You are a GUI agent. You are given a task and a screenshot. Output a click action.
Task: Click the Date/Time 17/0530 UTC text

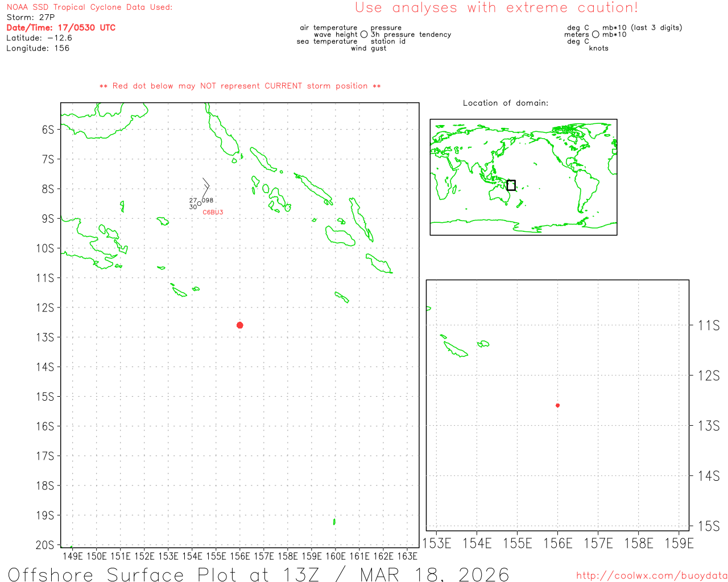pyautogui.click(x=61, y=28)
